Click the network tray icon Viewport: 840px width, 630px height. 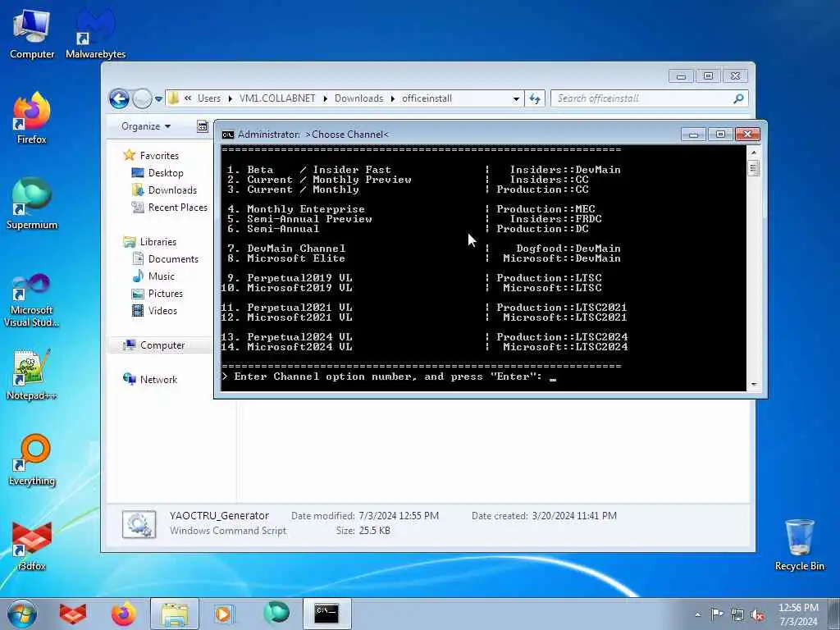click(737, 615)
